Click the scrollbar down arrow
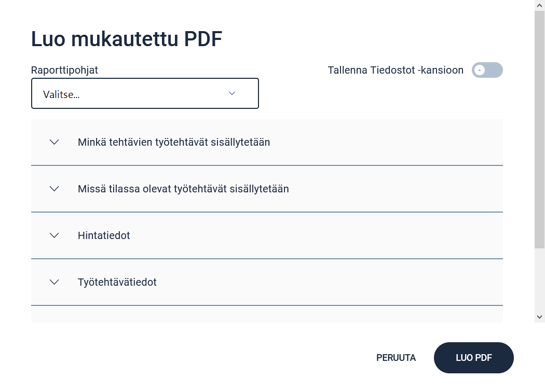This screenshot has height=392, width=545. (540, 316)
